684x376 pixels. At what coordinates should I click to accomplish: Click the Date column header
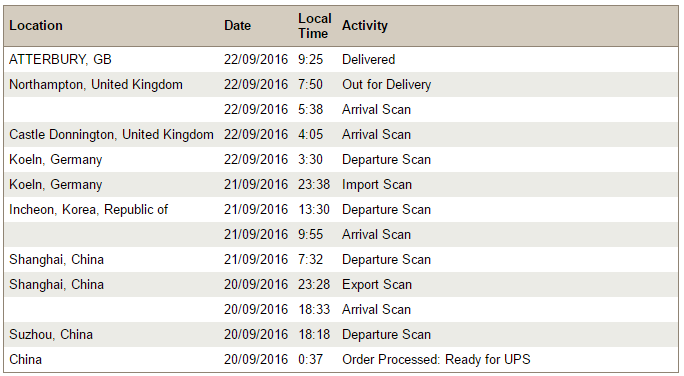click(237, 26)
